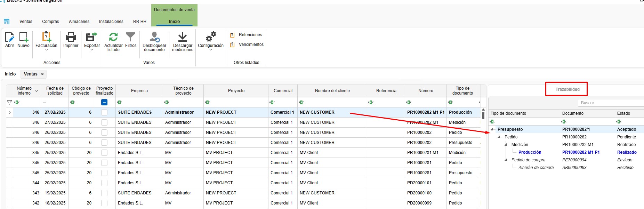Click filter operator under Trazabilidad Estado column

(x=619, y=121)
